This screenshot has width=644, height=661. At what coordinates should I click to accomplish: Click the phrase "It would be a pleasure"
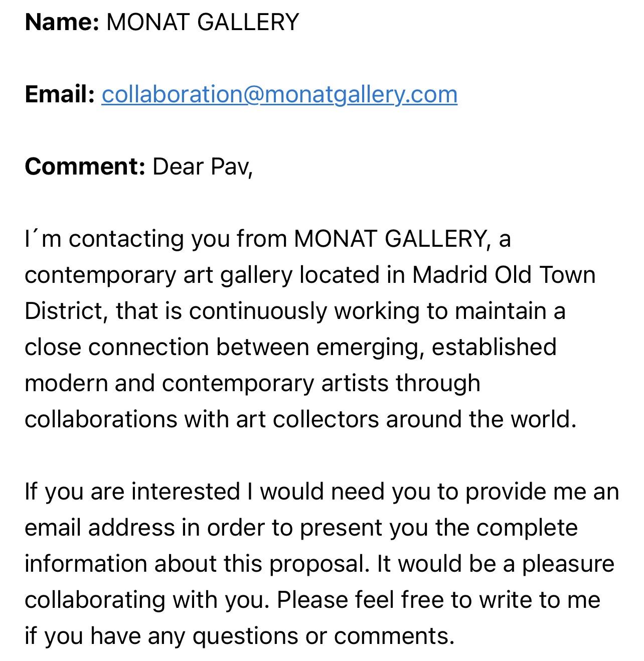click(x=496, y=564)
